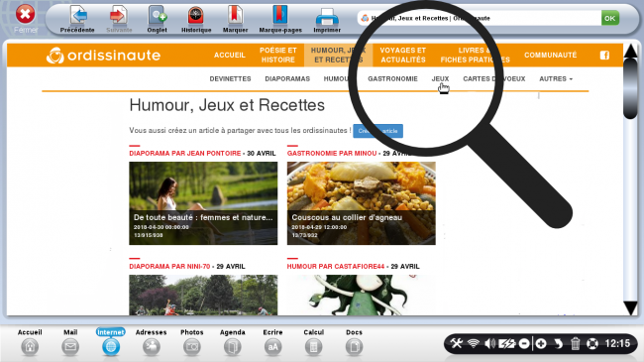The height and width of the screenshot is (362, 644).
Task: Click the 12:15 clock
Action: pos(617,343)
